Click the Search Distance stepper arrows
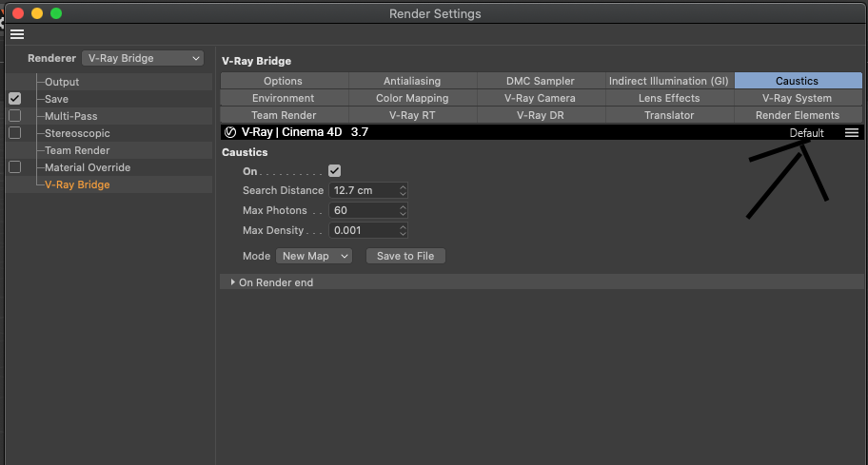868x465 pixels. pyautogui.click(x=403, y=190)
